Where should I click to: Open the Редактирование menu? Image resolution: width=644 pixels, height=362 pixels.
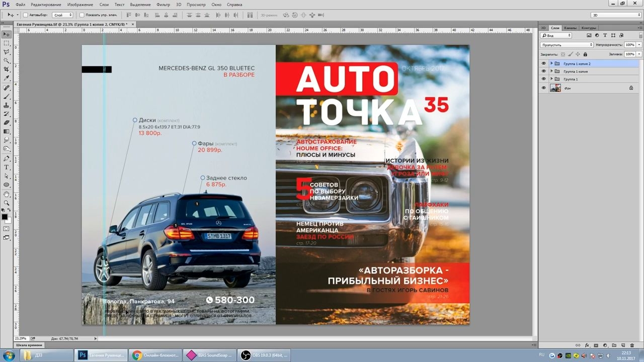(x=46, y=5)
